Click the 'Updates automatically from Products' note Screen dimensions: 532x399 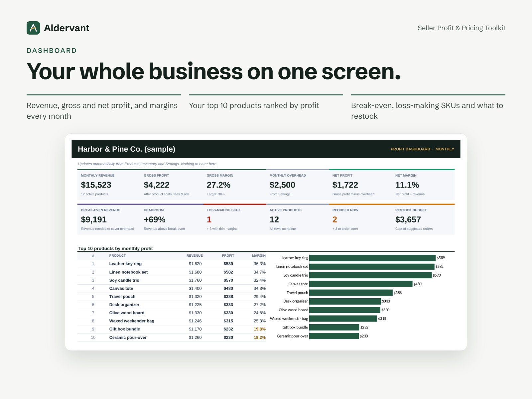(x=147, y=164)
